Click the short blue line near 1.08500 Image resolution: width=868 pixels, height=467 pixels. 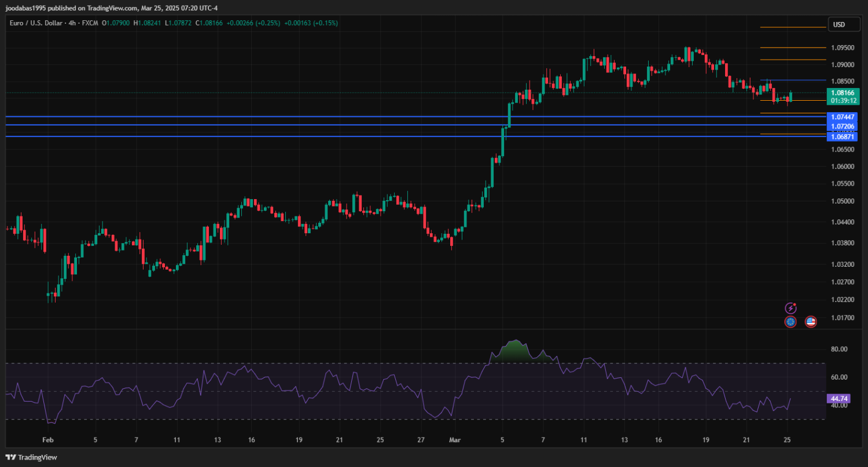pos(792,80)
